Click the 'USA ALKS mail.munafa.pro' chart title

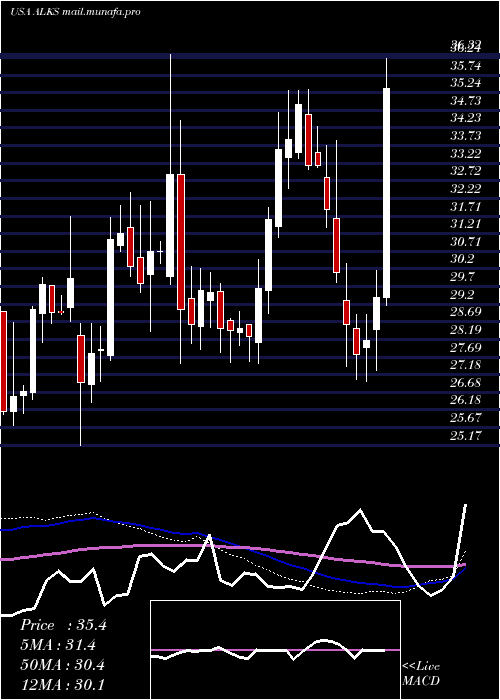pos(75,12)
